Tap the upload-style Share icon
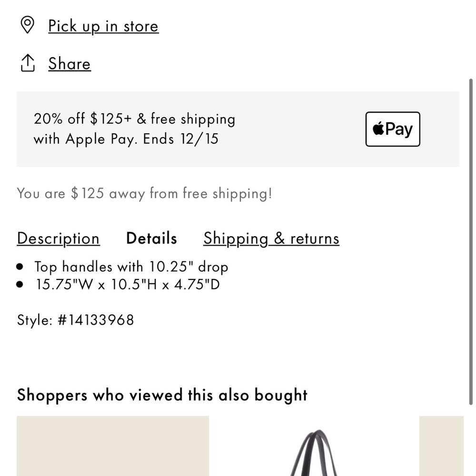The image size is (476, 476). [x=28, y=63]
